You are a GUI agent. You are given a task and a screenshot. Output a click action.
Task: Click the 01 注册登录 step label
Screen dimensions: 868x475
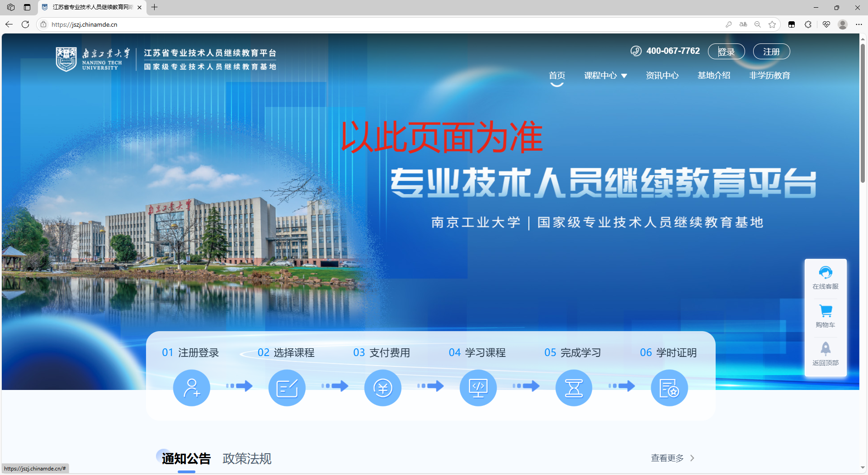click(x=190, y=353)
